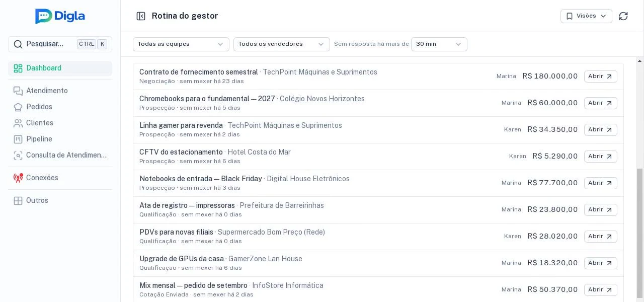Screen dimensions: 644x302
Task: Collapse the sidebar panel icon
Action: tap(141, 16)
